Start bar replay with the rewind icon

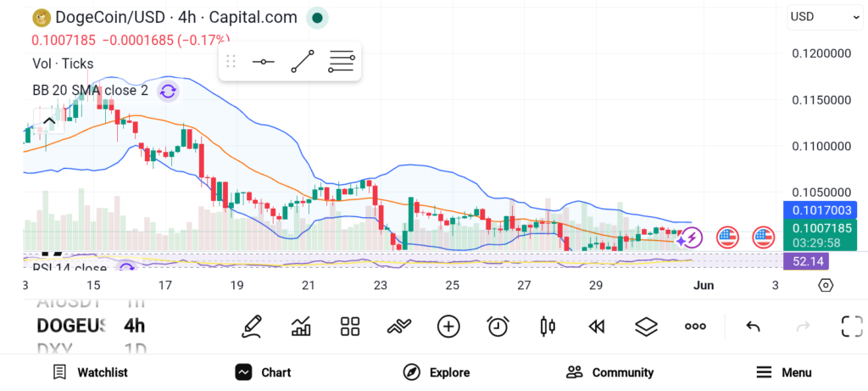click(x=596, y=327)
